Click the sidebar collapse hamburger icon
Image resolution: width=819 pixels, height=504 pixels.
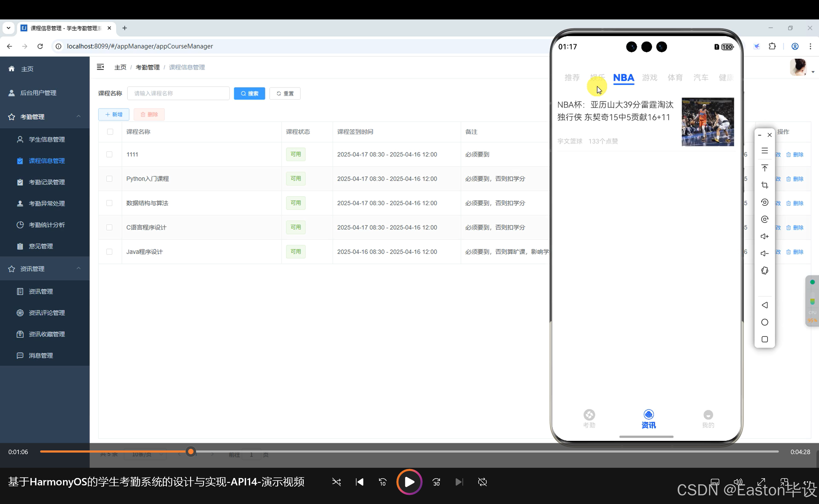tap(100, 67)
